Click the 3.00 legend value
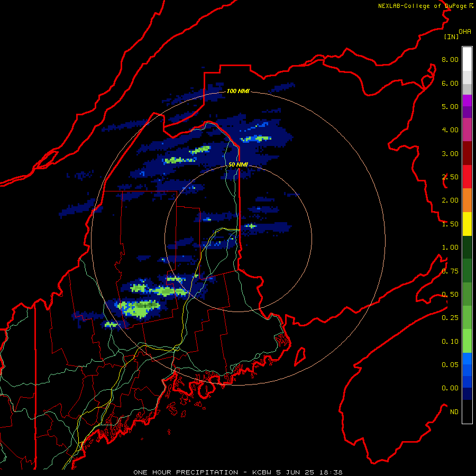This screenshot has width=476, height=476. coord(450,153)
